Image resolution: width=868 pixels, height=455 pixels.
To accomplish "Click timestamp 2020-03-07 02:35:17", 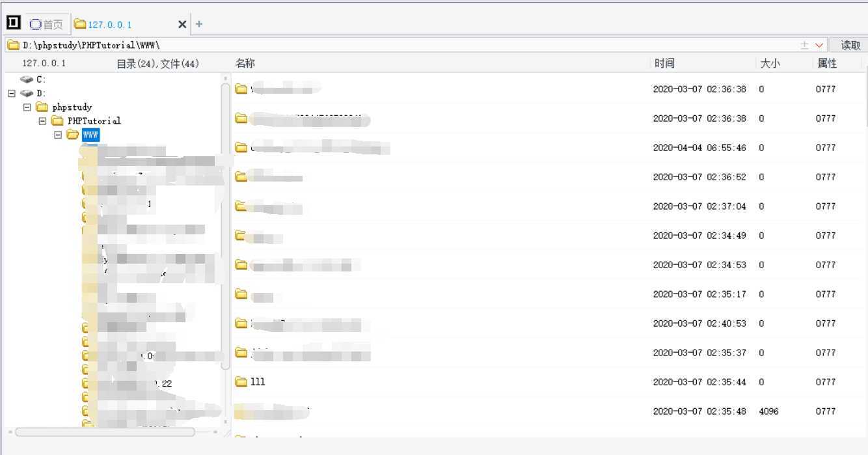I will pyautogui.click(x=699, y=294).
